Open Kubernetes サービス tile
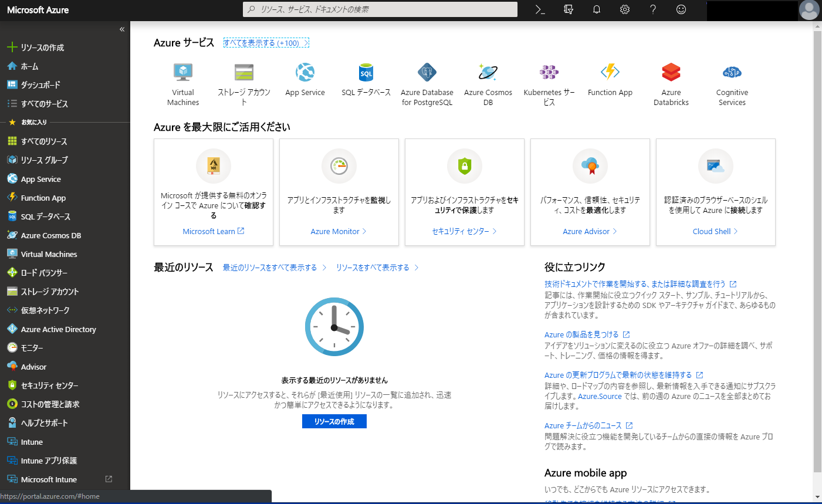 tap(549, 84)
